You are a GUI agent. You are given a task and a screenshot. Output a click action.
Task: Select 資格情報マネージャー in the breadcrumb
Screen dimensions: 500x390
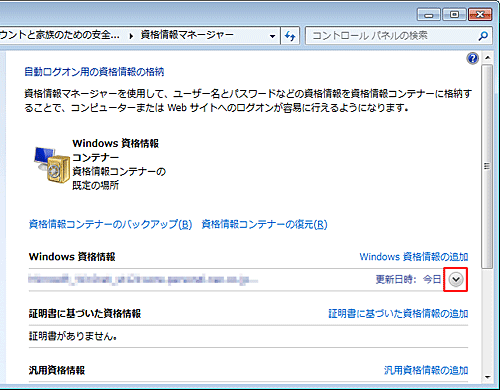point(187,35)
